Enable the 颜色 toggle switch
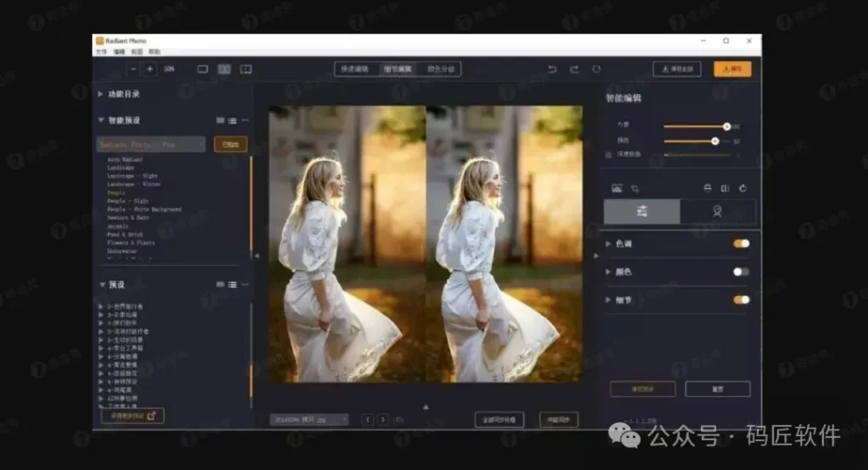The height and width of the screenshot is (470, 868). point(741,272)
